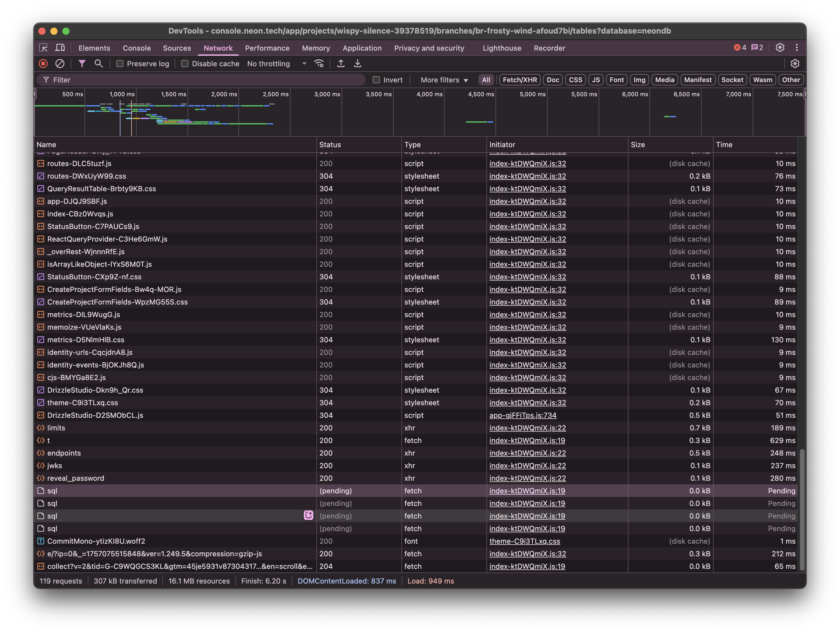Enable the Disable cache checkbox
This screenshot has width=840, height=633.
(x=185, y=64)
